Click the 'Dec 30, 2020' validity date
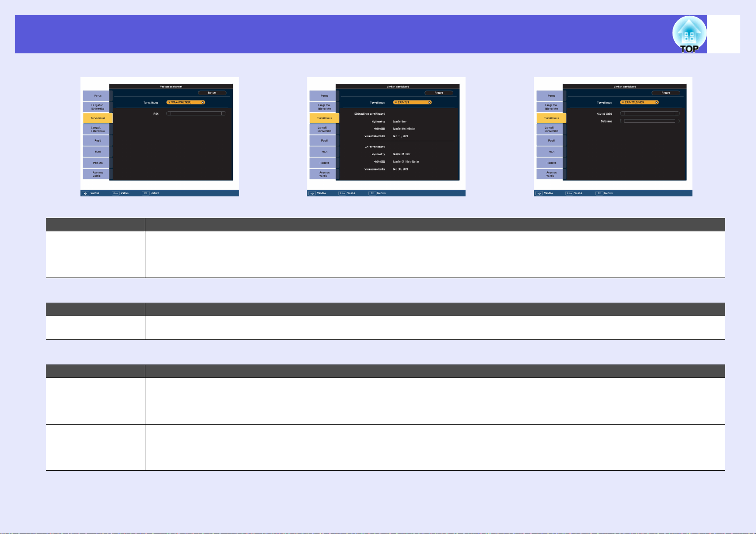 pyautogui.click(x=401, y=169)
